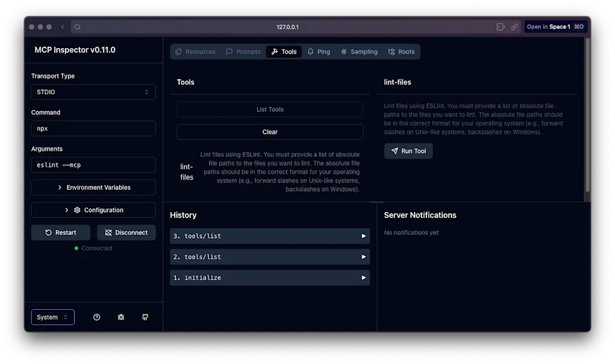Click the MCP Inspector v0.11.0 title

(x=75, y=50)
